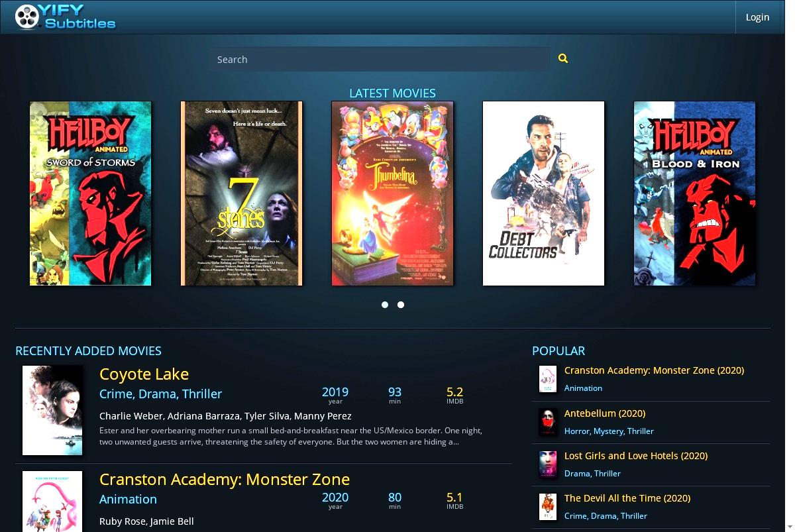
Task: Click popular Cranston Academy small thumbnail
Action: tap(548, 379)
